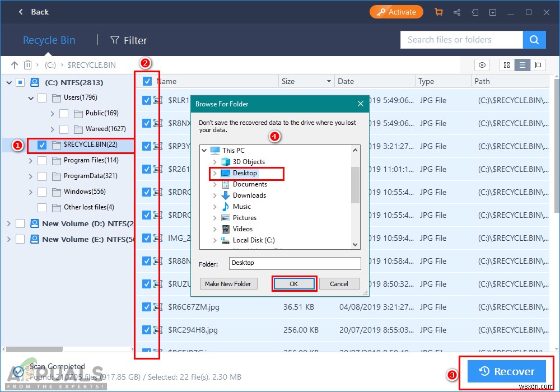The width and height of the screenshot is (560, 392).
Task: Uncheck the $RECYCLE.BIN(22) checkbox
Action: click(x=42, y=145)
